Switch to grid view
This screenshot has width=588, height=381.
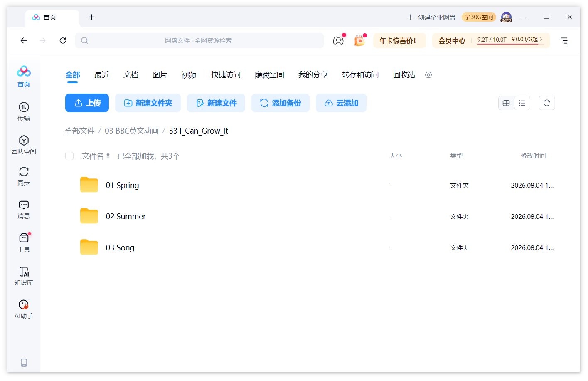(x=506, y=103)
